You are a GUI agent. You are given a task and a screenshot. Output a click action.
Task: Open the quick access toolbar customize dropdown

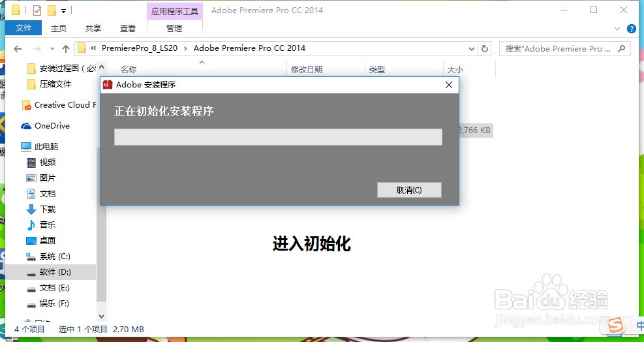(x=64, y=10)
